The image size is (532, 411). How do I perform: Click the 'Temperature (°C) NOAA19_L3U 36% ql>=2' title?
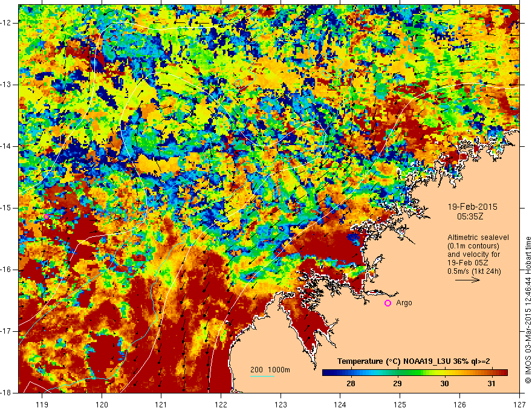(414, 361)
